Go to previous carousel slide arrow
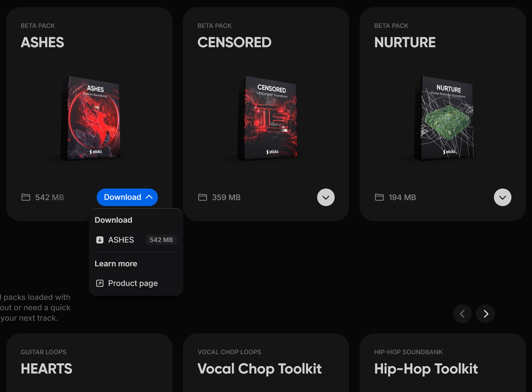The width and height of the screenshot is (532, 392). pos(463,314)
